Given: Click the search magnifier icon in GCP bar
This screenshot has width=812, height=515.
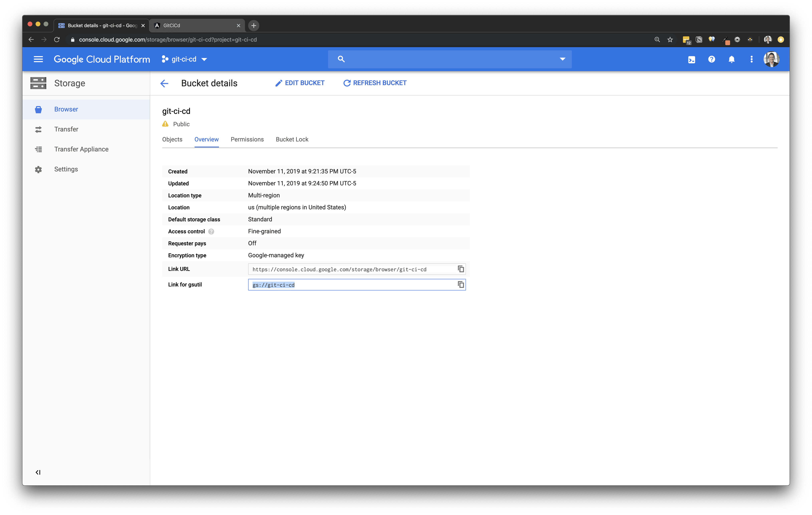Looking at the screenshot, I should [x=341, y=59].
